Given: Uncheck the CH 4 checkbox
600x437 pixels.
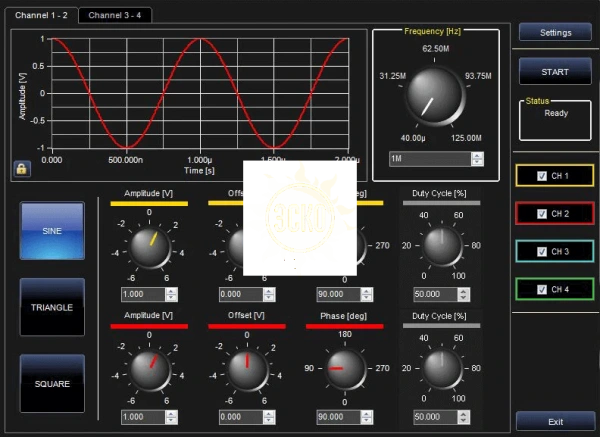Looking at the screenshot, I should pyautogui.click(x=542, y=290).
